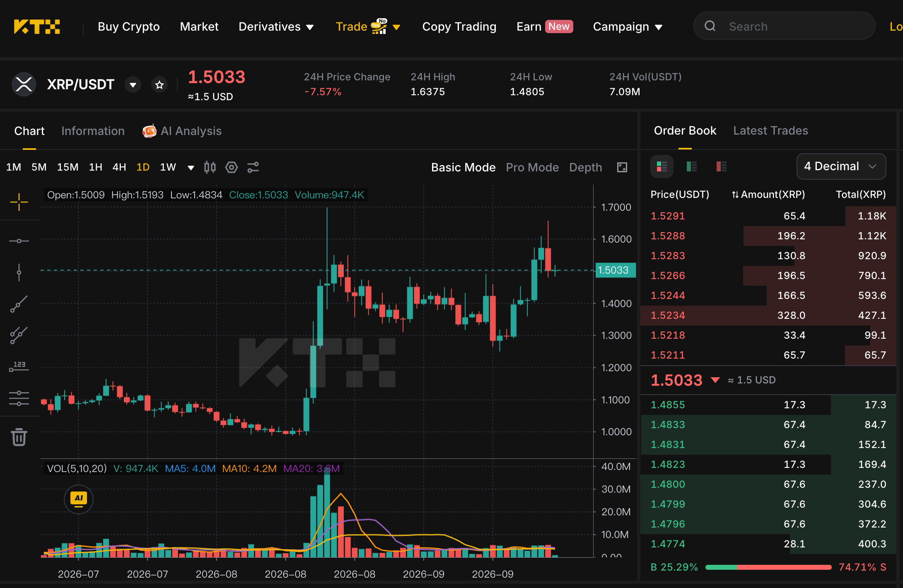Open the Information tab
The width and height of the screenshot is (903, 588).
93,131
